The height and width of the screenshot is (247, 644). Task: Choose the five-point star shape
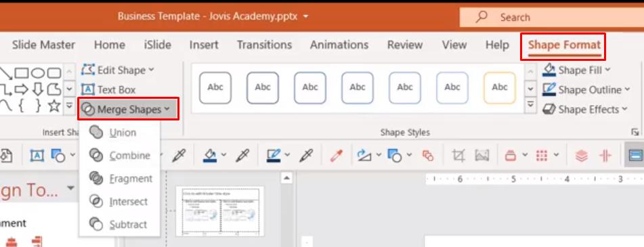click(x=53, y=106)
